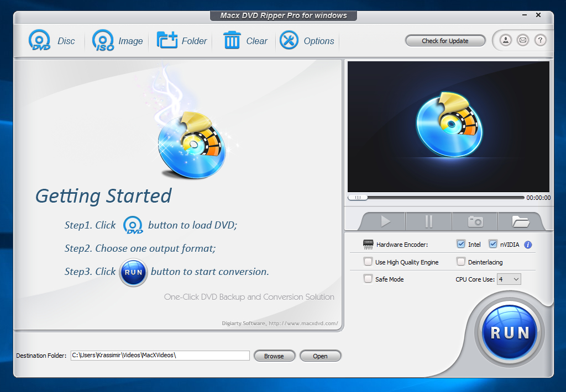
Task: Disable the Intel hardware encoder checkbox
Action: (461, 244)
